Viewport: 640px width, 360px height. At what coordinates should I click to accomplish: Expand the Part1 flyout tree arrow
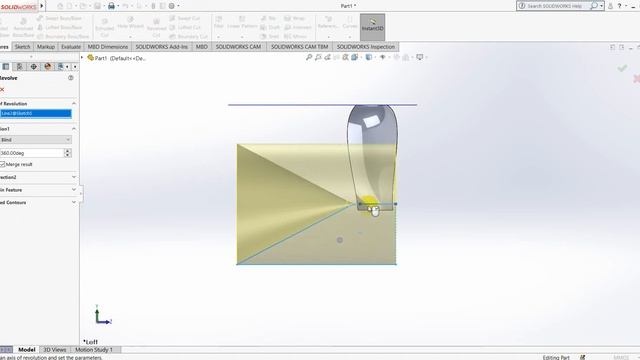tap(82, 58)
